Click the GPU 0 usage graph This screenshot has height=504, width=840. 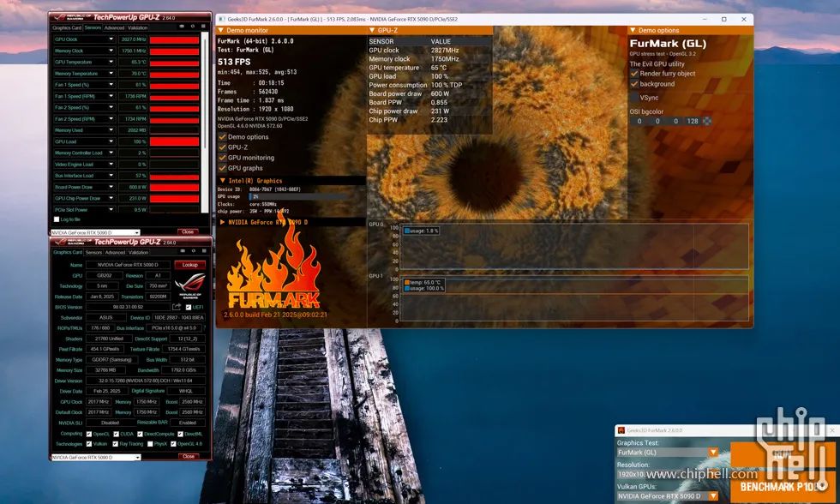(574, 246)
